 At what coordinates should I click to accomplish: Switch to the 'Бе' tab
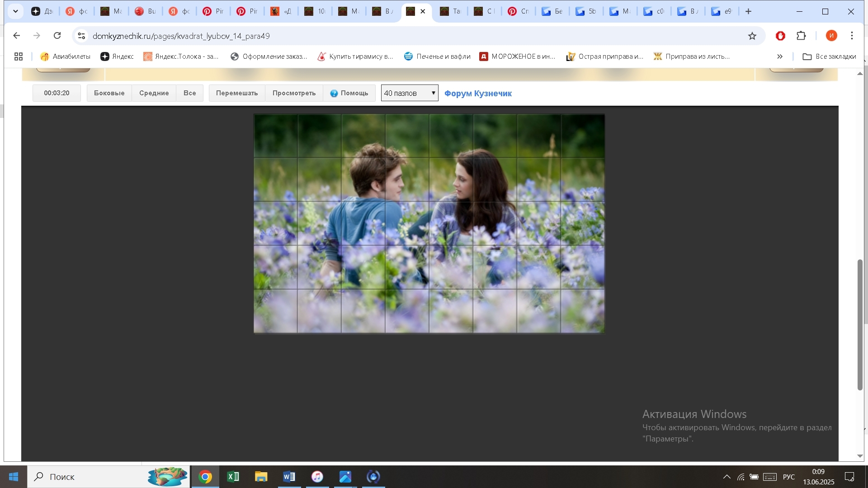[552, 11]
